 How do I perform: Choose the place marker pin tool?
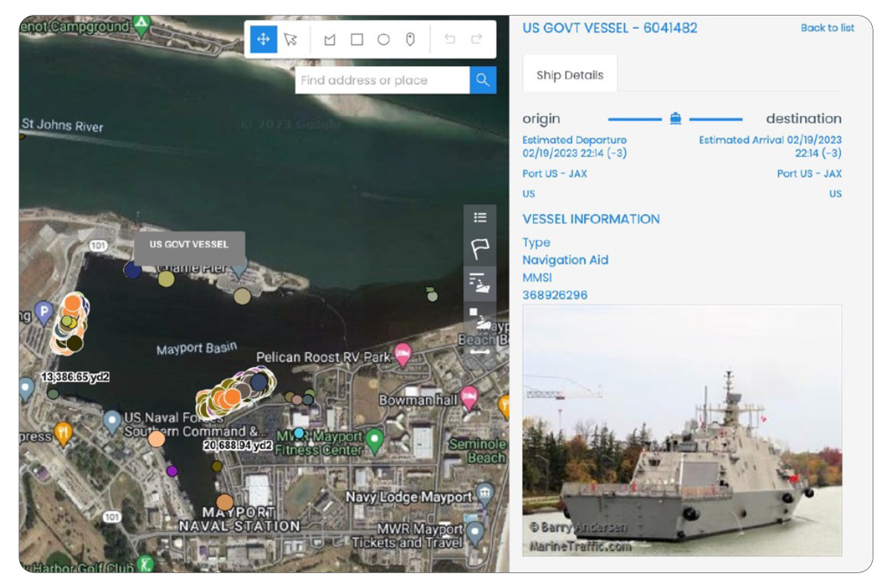[x=410, y=39]
